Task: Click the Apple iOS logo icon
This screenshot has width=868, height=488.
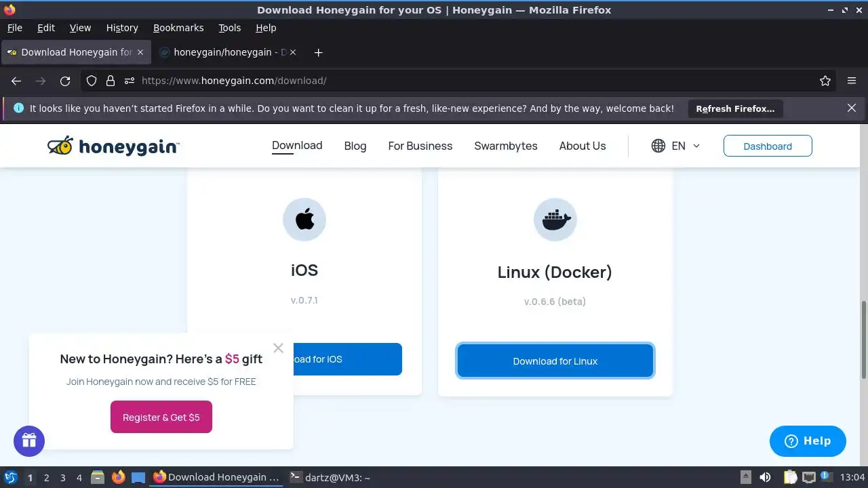Action: (304, 220)
